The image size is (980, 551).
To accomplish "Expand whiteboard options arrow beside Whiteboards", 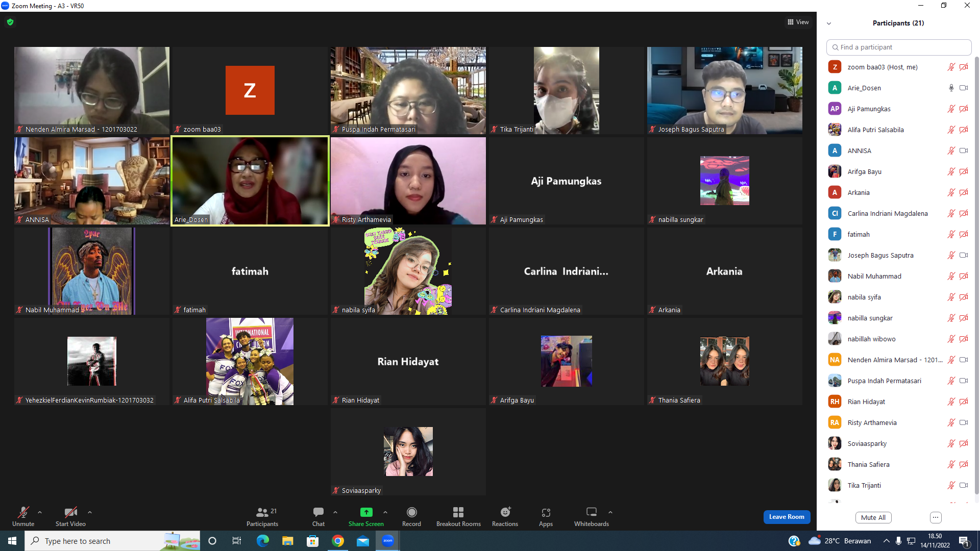I will click(x=610, y=512).
